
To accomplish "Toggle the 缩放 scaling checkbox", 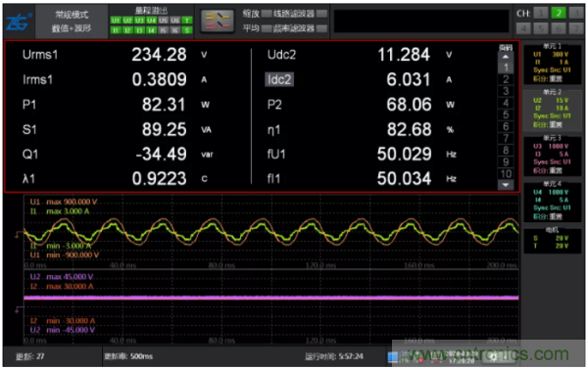I will [267, 14].
